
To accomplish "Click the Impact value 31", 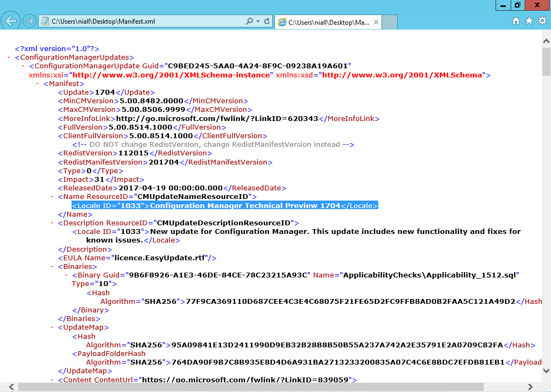I will [x=100, y=180].
